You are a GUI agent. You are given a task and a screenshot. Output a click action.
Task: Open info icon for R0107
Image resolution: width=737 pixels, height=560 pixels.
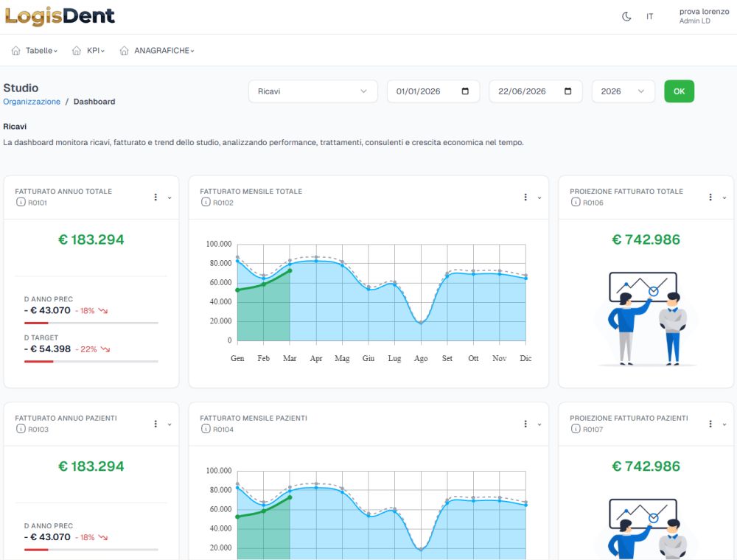coord(576,428)
